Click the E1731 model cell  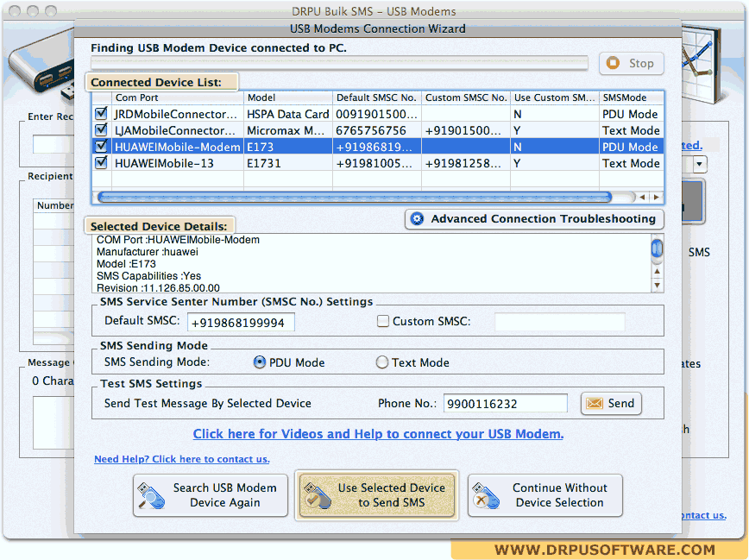point(288,163)
